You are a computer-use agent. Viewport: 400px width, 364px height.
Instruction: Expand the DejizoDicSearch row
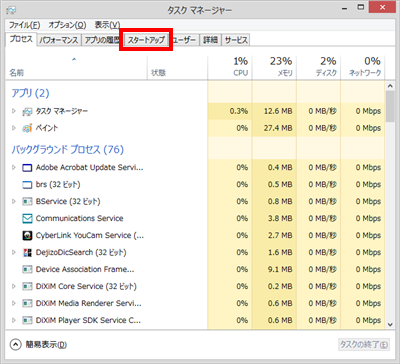[14, 252]
